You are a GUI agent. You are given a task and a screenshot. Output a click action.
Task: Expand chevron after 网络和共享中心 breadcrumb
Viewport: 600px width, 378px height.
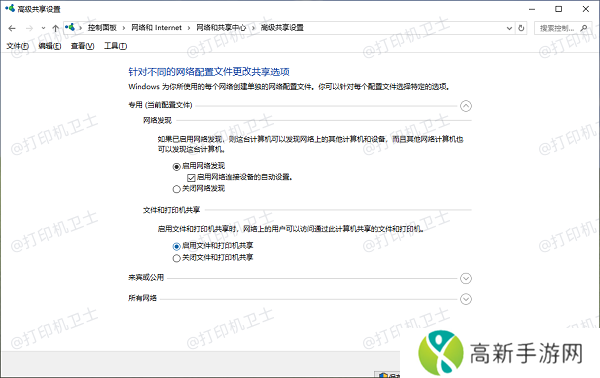coord(253,28)
